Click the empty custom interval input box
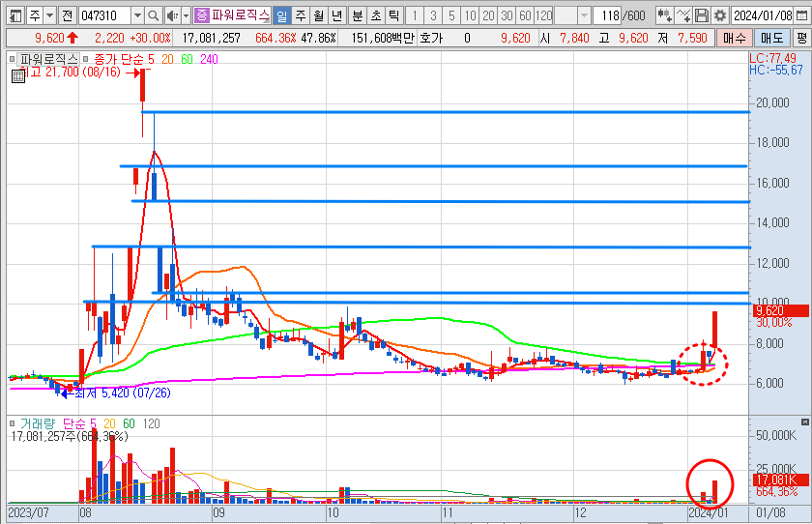 pyautogui.click(x=565, y=16)
